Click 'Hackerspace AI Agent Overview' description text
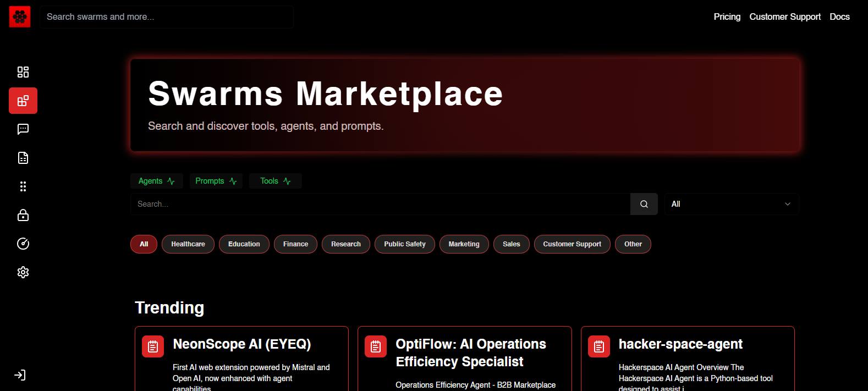The height and width of the screenshot is (391, 868). point(696,378)
